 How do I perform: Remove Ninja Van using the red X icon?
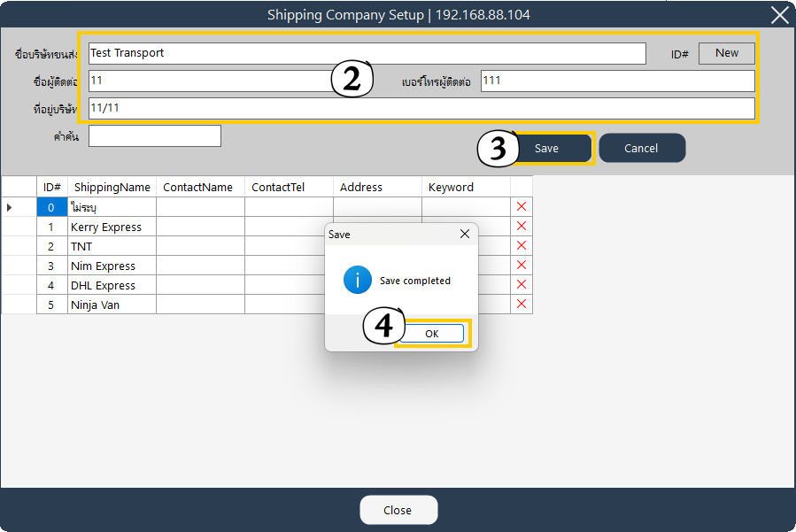pos(522,305)
